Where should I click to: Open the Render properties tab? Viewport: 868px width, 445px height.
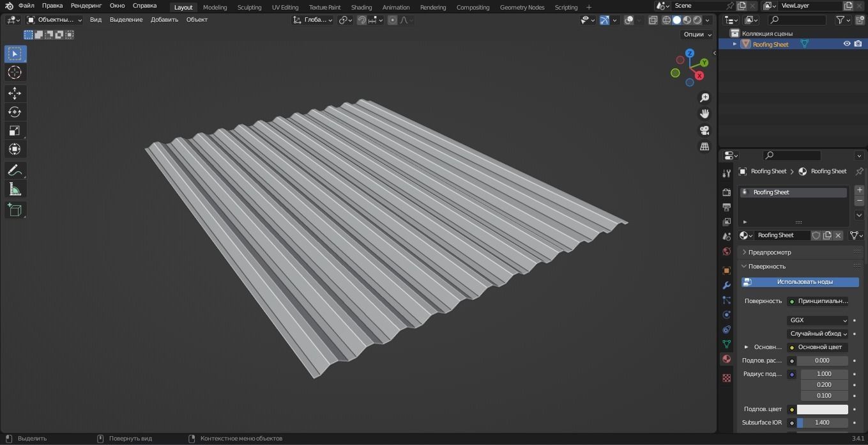pyautogui.click(x=726, y=192)
